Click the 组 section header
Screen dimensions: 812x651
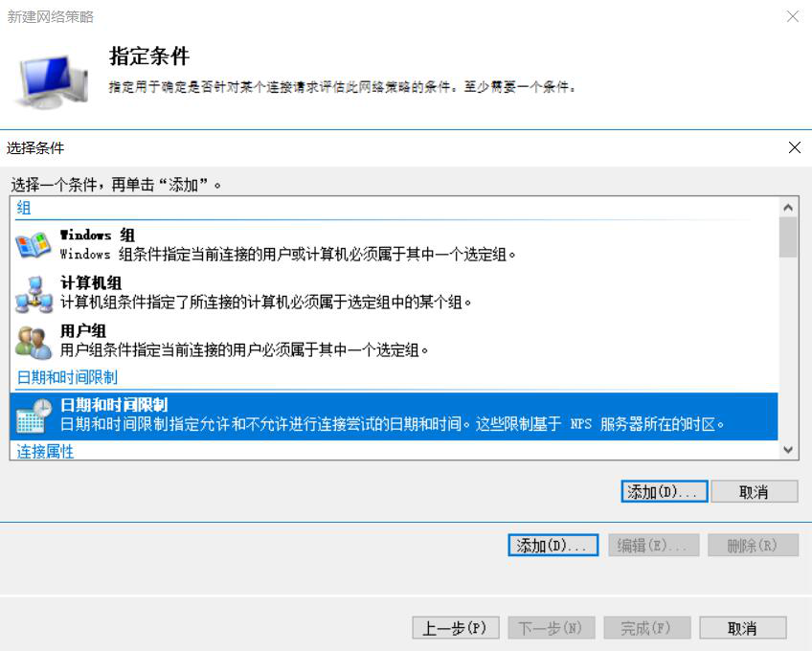click(x=24, y=208)
